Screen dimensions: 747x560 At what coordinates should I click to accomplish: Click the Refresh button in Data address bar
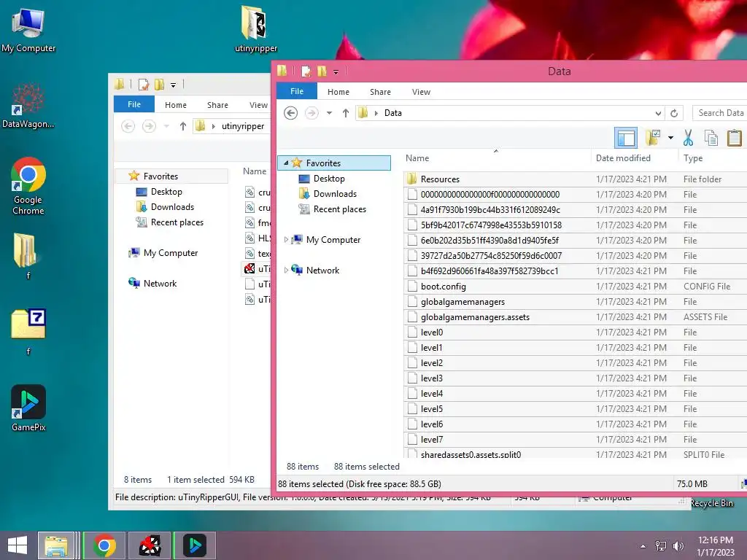coord(673,113)
